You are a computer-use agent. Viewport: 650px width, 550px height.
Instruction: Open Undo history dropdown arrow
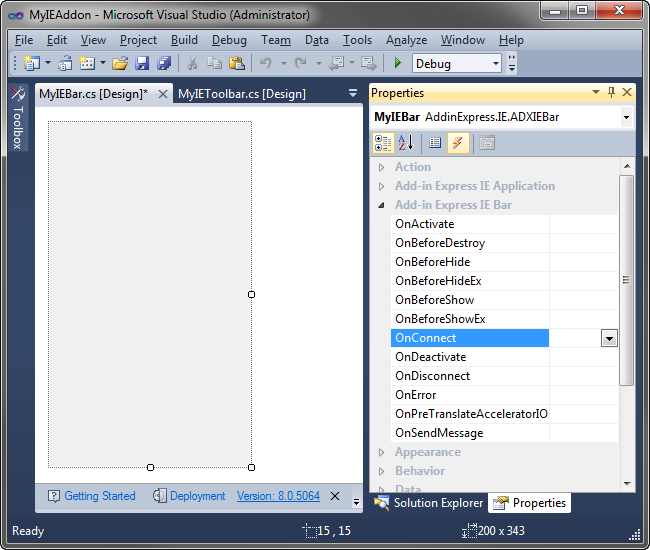pyautogui.click(x=284, y=63)
